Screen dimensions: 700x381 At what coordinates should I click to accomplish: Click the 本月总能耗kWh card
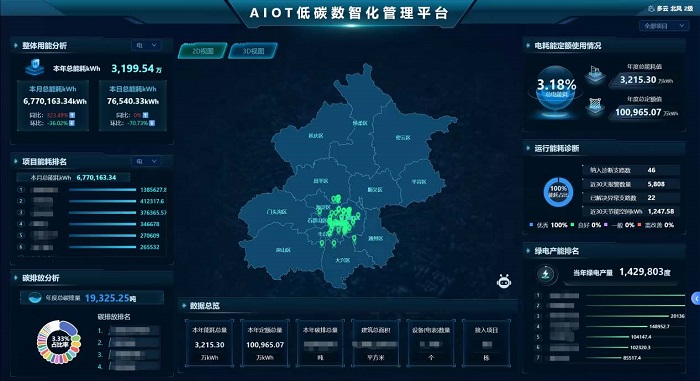pyautogui.click(x=53, y=105)
